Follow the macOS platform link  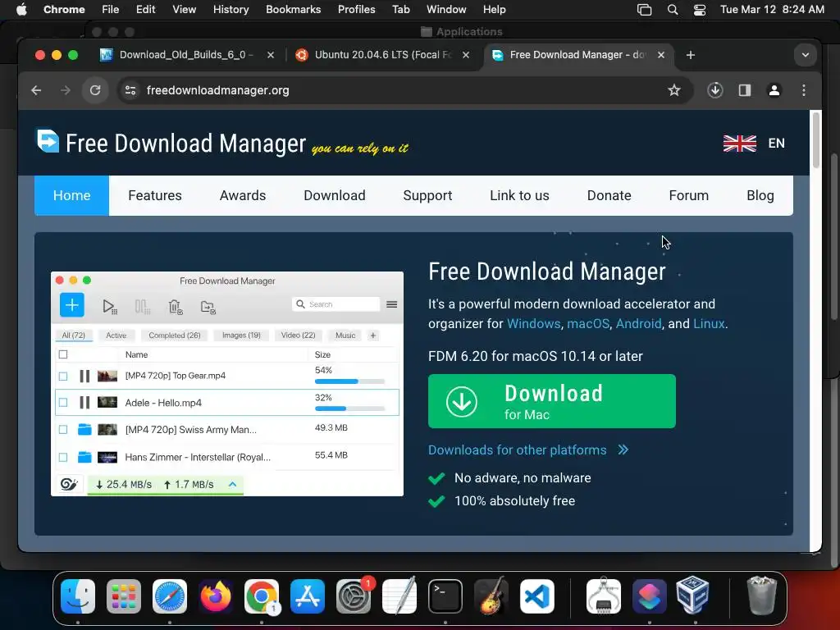click(x=587, y=323)
